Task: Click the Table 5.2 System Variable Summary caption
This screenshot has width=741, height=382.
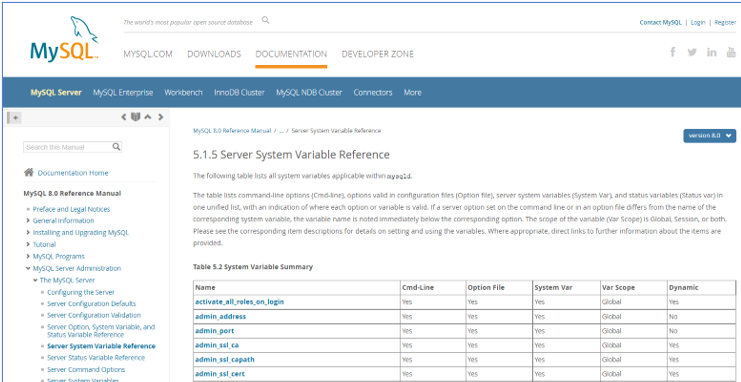Action: point(253,267)
